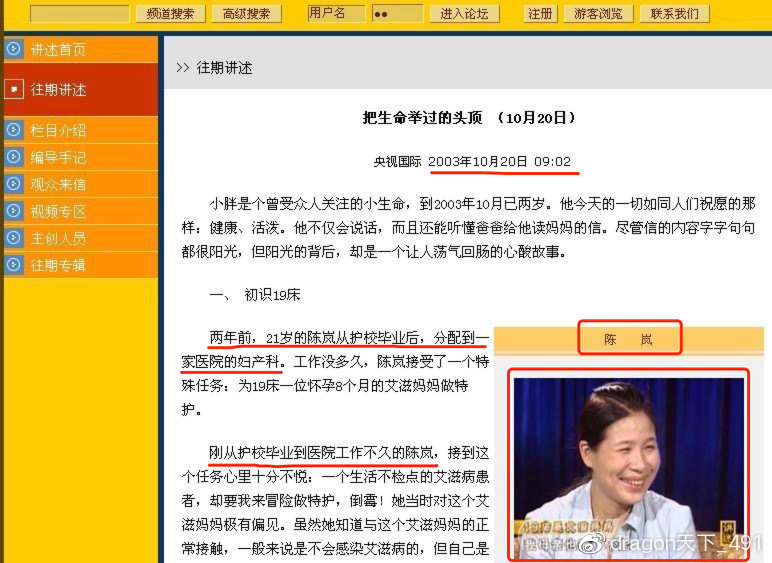Select the 往期讲述 sidebar item

point(81,90)
